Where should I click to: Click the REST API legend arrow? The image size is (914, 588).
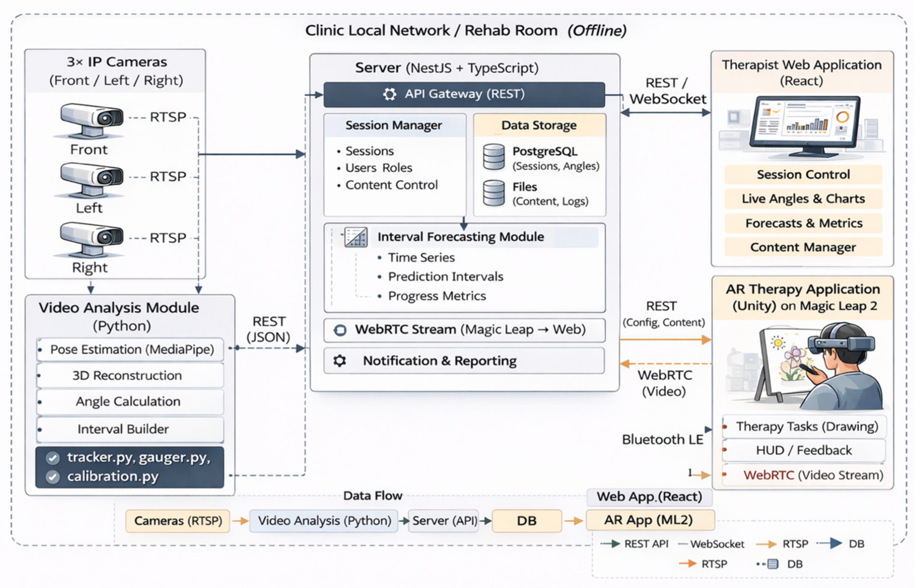click(610, 544)
